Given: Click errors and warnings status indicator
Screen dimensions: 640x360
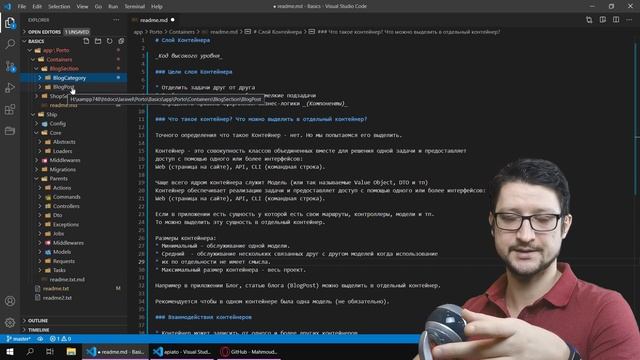Looking at the screenshot, I should click(x=60, y=339).
